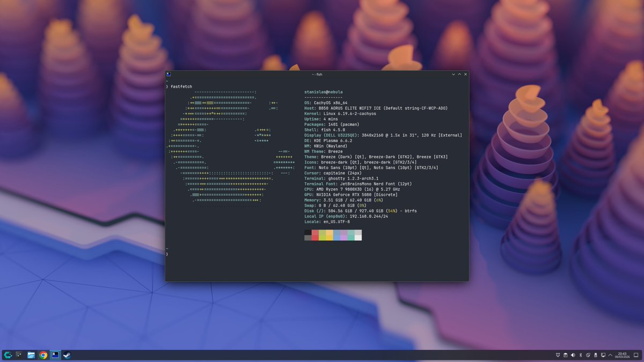This screenshot has height=362, width=644.
Task: Open the clipboard tray icon
Action: (565, 355)
